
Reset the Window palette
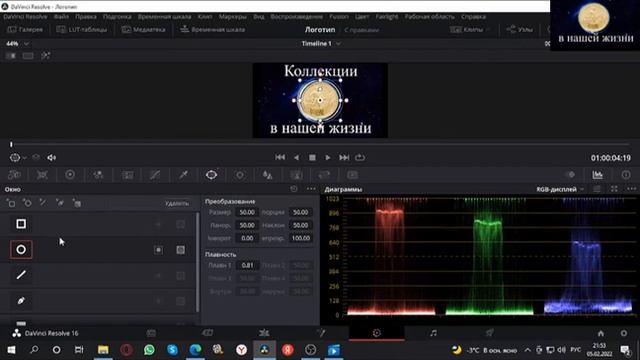pos(294,189)
